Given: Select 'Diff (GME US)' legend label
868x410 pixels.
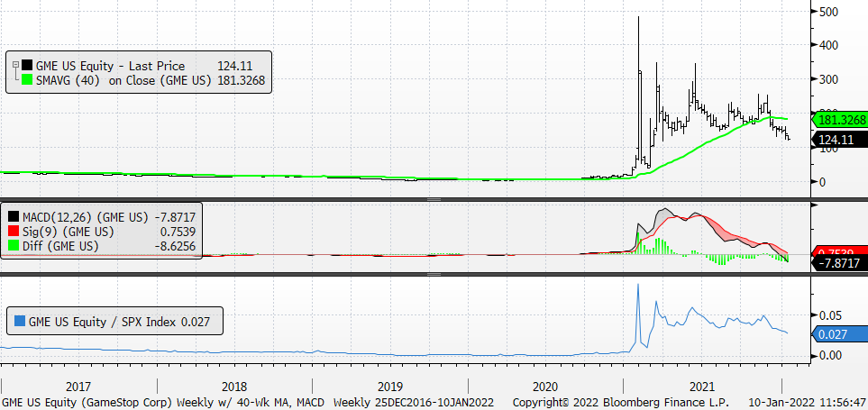Looking at the screenshot, I should pyautogui.click(x=60, y=246).
